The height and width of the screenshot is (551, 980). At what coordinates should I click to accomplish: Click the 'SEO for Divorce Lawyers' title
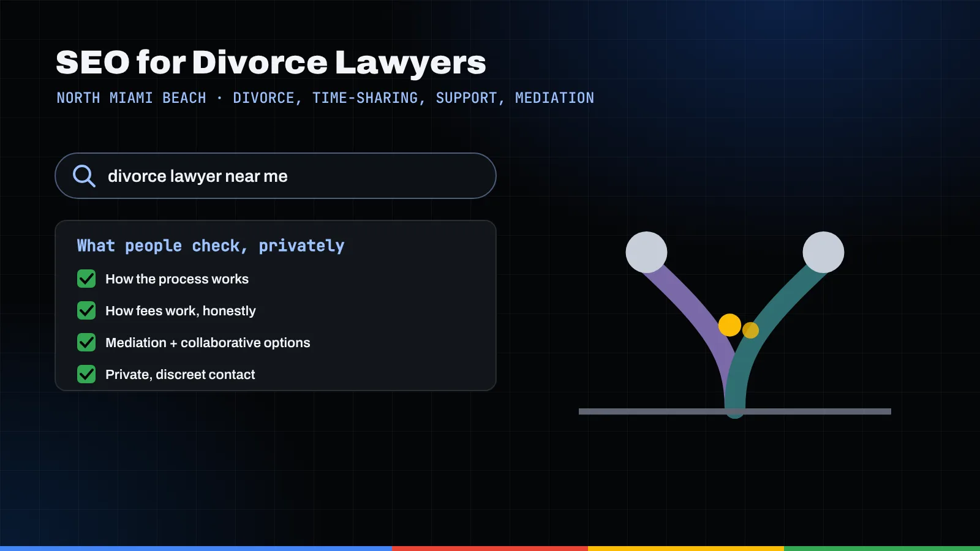point(271,62)
